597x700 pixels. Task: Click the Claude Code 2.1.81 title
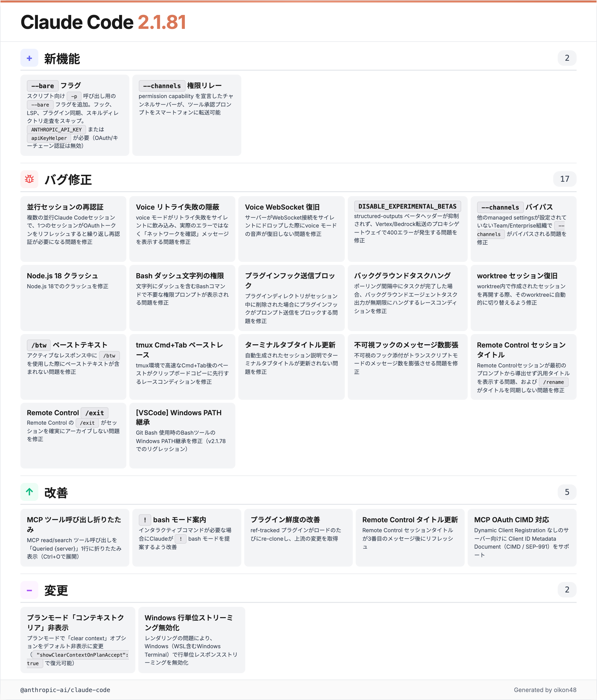pos(103,22)
